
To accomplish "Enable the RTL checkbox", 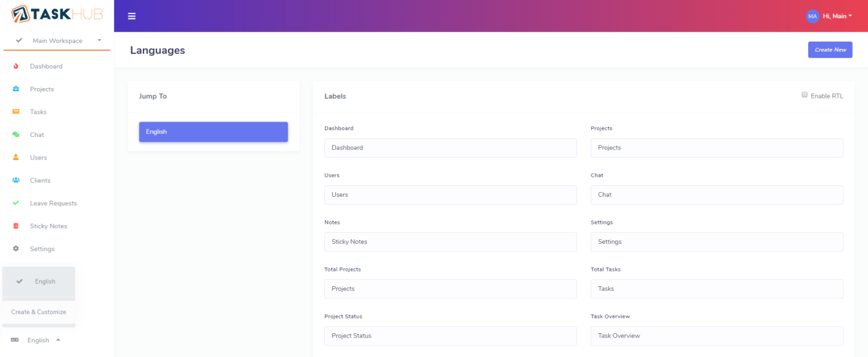I will tap(804, 95).
